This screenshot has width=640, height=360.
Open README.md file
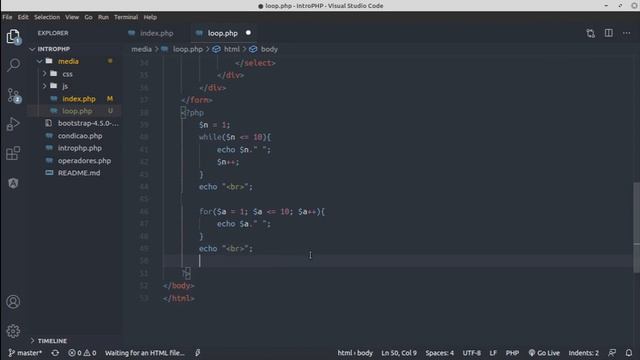click(x=79, y=173)
